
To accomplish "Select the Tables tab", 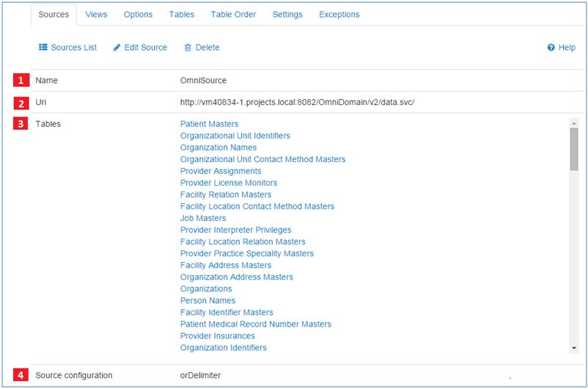I will (x=182, y=15).
